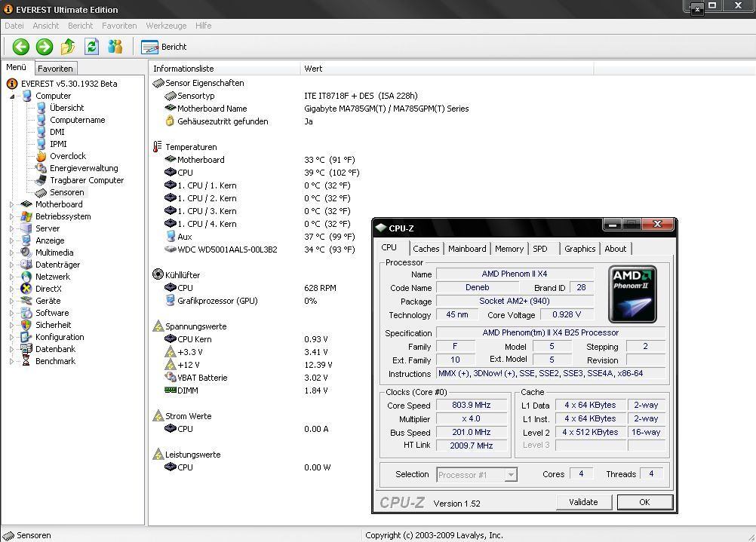Open the SPD tab in CPU-Z
This screenshot has width=756, height=542.
[540, 249]
